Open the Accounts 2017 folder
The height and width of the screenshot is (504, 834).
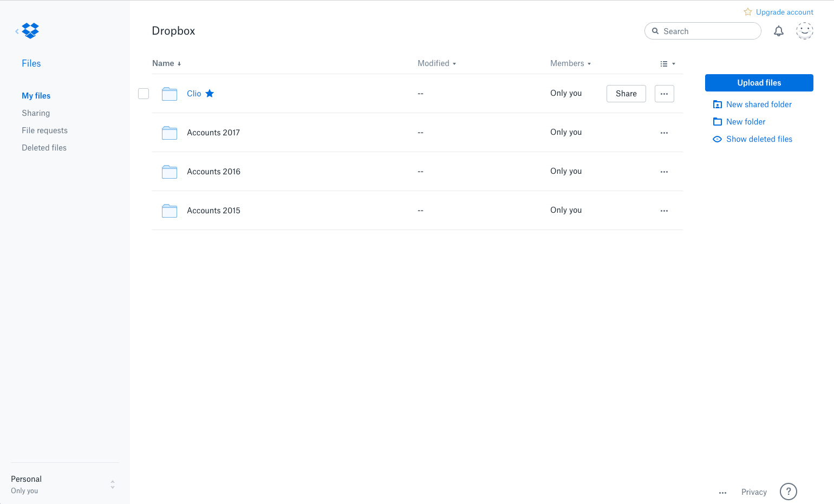click(x=213, y=133)
